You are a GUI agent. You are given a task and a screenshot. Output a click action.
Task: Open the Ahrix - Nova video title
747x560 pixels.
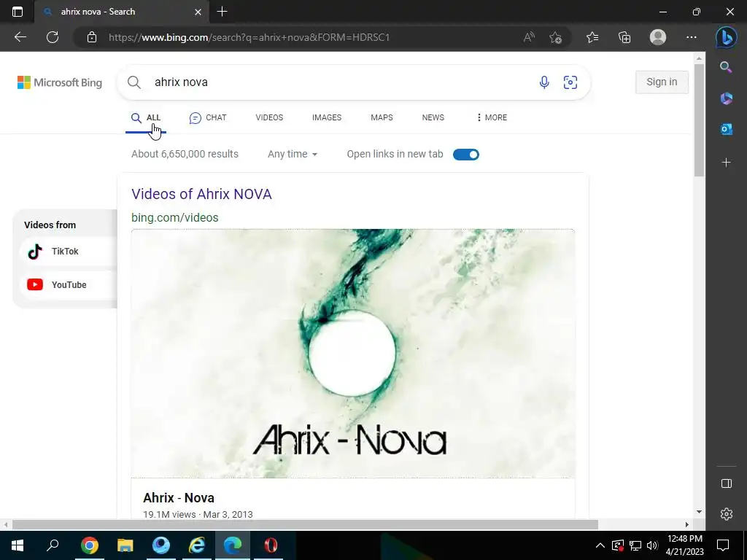(x=179, y=498)
